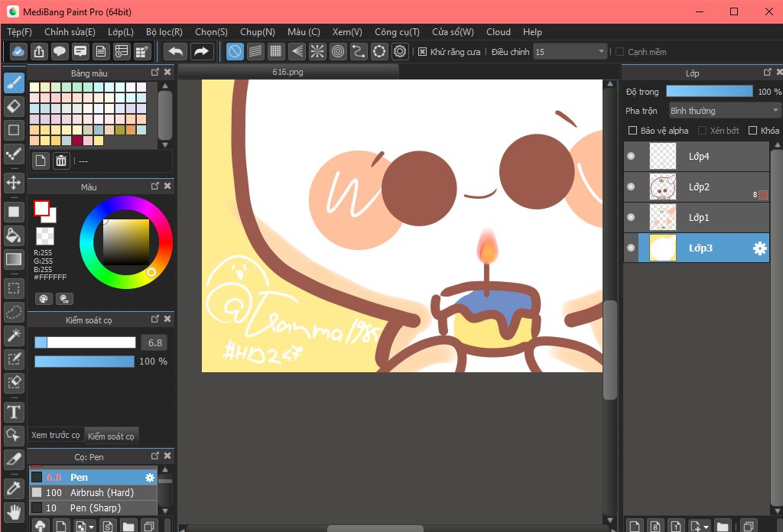Select the Bucket fill tool
This screenshot has width=783, height=532.
(x=14, y=235)
